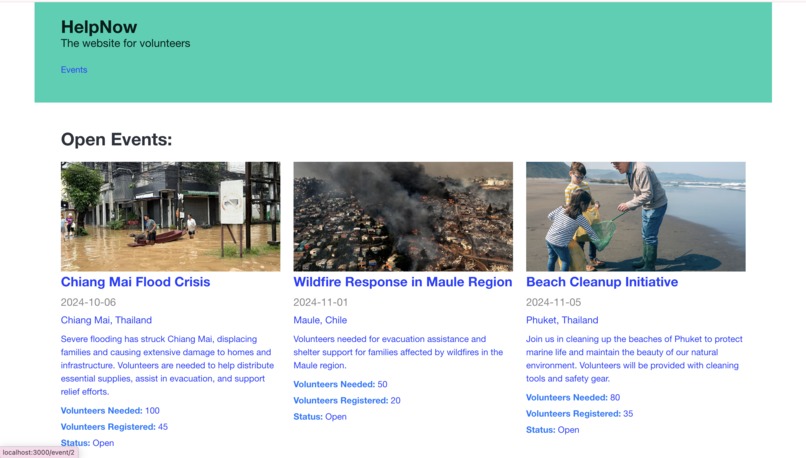Open Wildfire Response in Maule Region event
806x458 pixels.
(402, 282)
